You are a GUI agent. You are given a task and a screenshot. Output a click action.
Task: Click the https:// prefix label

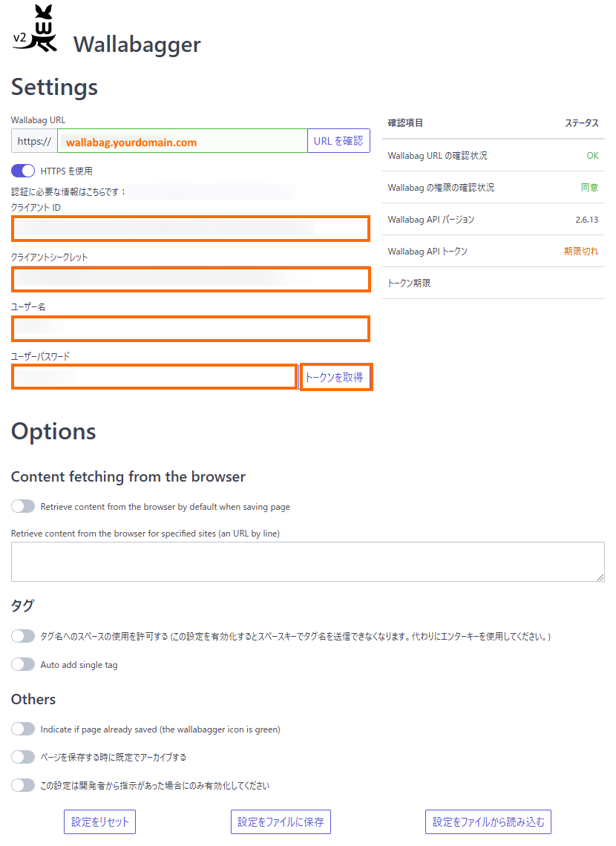pos(35,141)
